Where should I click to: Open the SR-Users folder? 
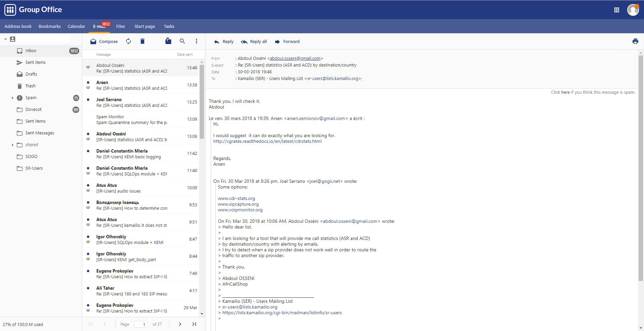pos(41,168)
